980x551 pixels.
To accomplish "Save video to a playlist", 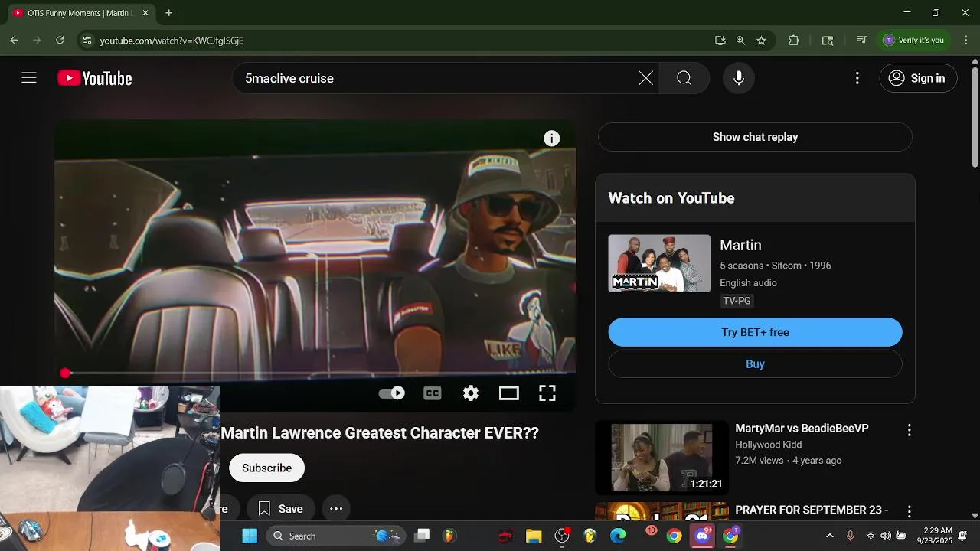I will [x=281, y=509].
